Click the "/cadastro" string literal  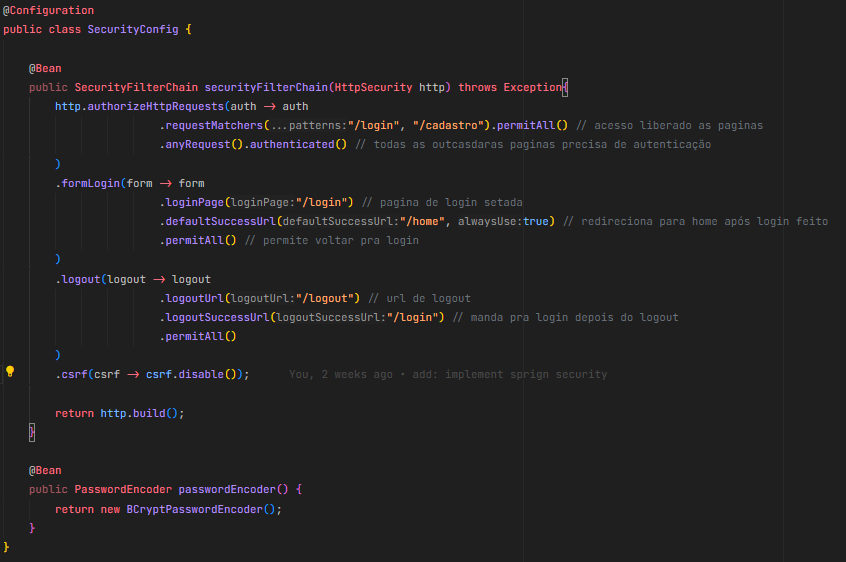450,125
